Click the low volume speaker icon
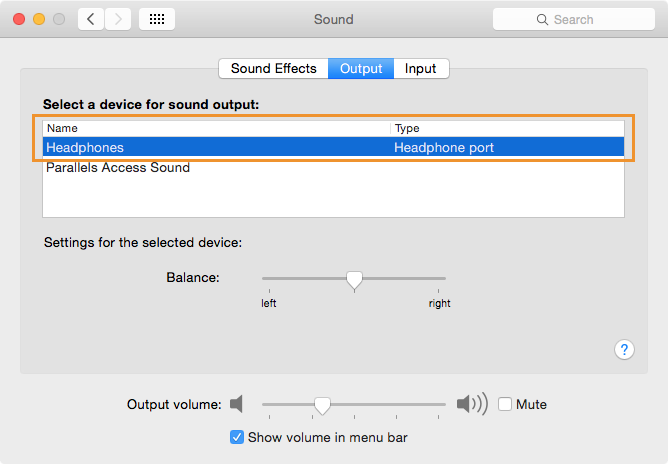Screen dimensions: 668x464 point(236,404)
